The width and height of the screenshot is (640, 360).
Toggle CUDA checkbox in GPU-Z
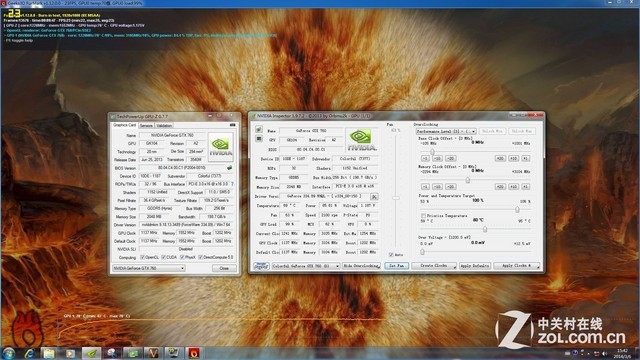pyautogui.click(x=163, y=258)
